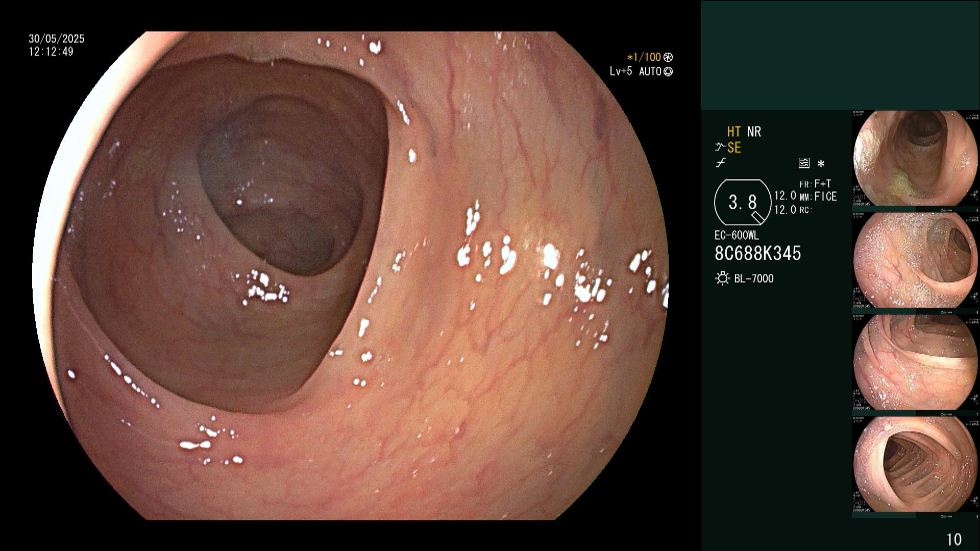
Task: Click the shutter speed icon after 1/100
Action: (x=668, y=57)
